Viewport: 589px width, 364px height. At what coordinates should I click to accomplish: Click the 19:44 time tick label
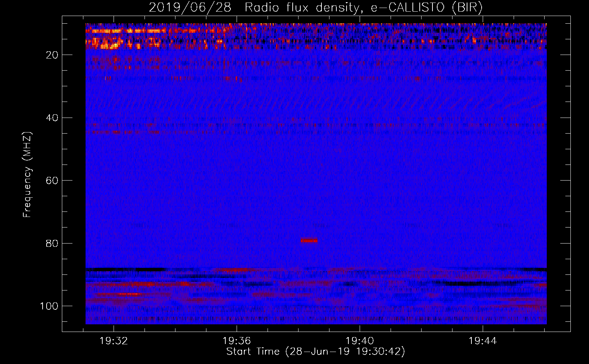(483, 341)
